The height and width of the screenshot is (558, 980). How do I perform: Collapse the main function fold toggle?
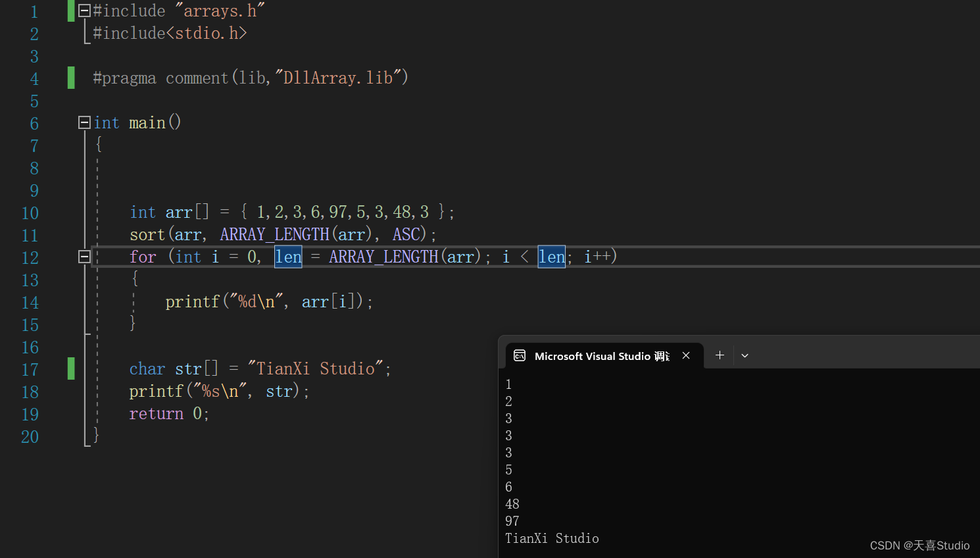[84, 122]
